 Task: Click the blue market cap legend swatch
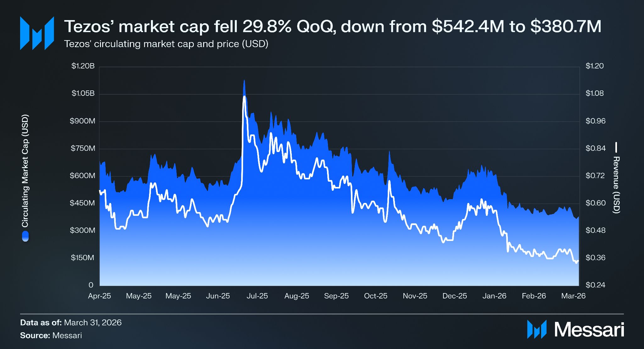[x=25, y=236]
